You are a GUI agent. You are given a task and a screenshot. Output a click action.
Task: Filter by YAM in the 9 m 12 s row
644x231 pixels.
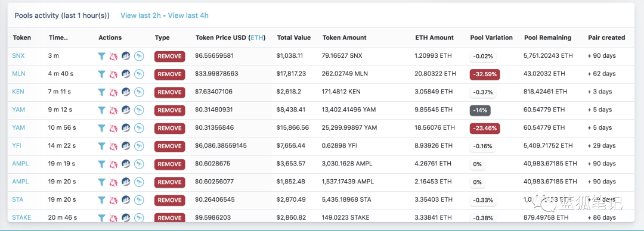tap(101, 110)
